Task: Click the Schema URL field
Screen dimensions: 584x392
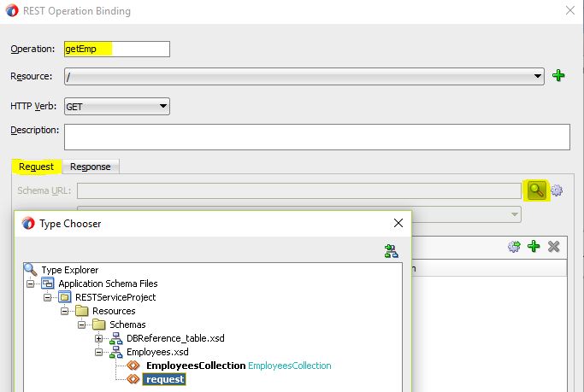Action: coord(299,190)
